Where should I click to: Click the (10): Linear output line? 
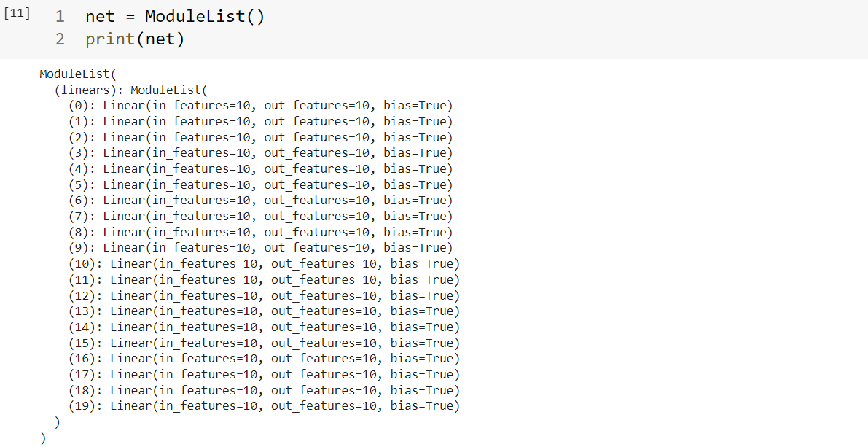click(264, 264)
